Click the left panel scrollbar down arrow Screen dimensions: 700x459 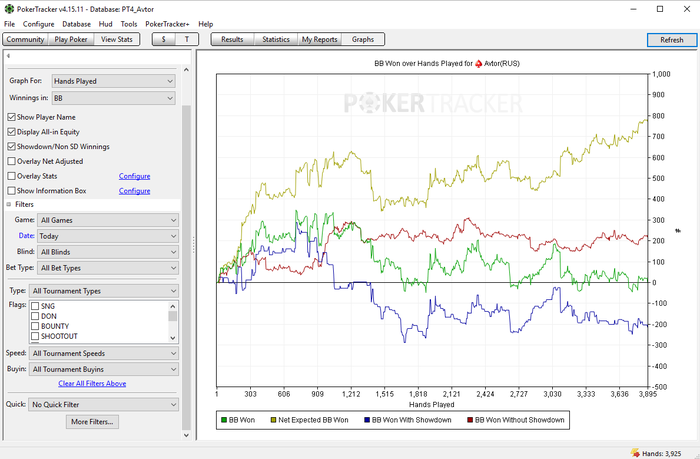pyautogui.click(x=186, y=435)
